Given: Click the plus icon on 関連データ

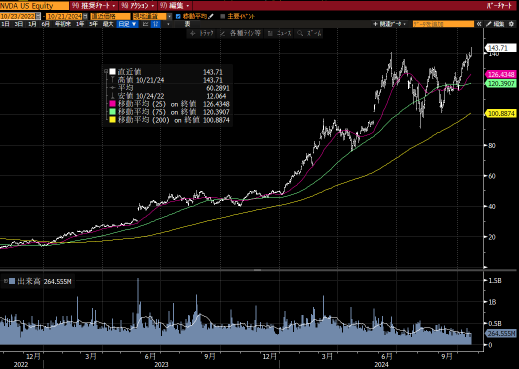Looking at the screenshot, I should [375, 24].
